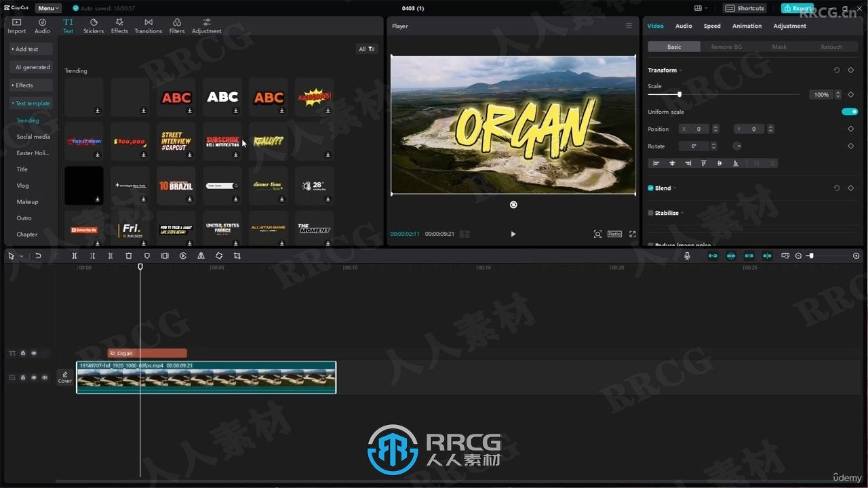Rotate the clip using timeline rotate icon
Image resolution: width=868 pixels, height=488 pixels.
point(219,256)
